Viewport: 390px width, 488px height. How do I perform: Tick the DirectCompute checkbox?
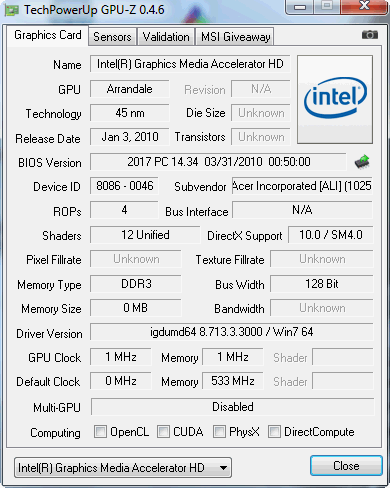(274, 432)
